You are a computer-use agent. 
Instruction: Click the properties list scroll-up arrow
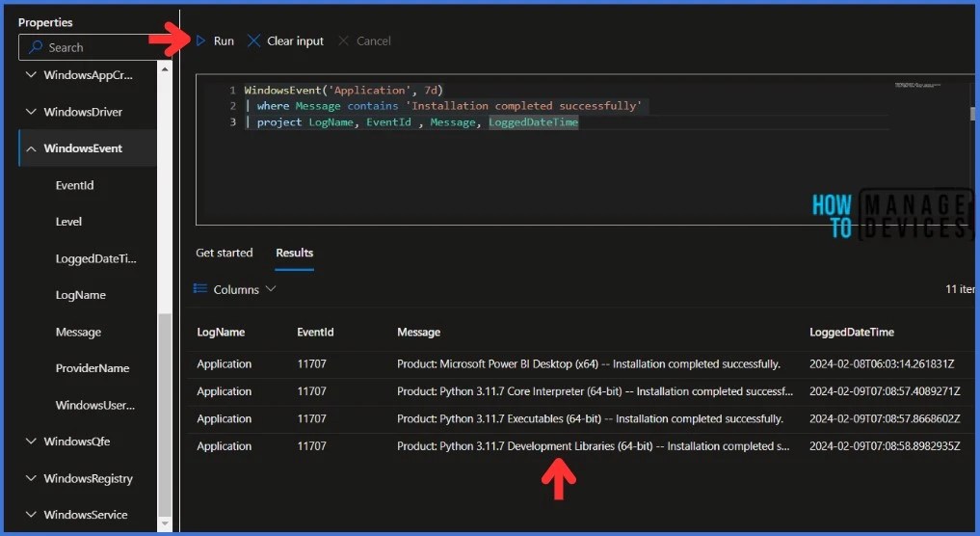tap(165, 69)
